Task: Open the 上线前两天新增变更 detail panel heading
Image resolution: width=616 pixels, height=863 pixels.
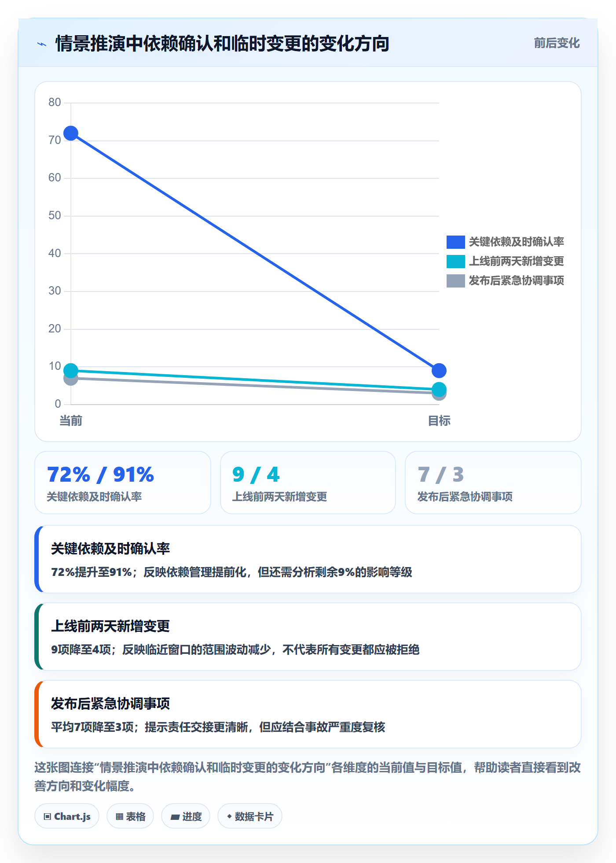Action: 110,626
